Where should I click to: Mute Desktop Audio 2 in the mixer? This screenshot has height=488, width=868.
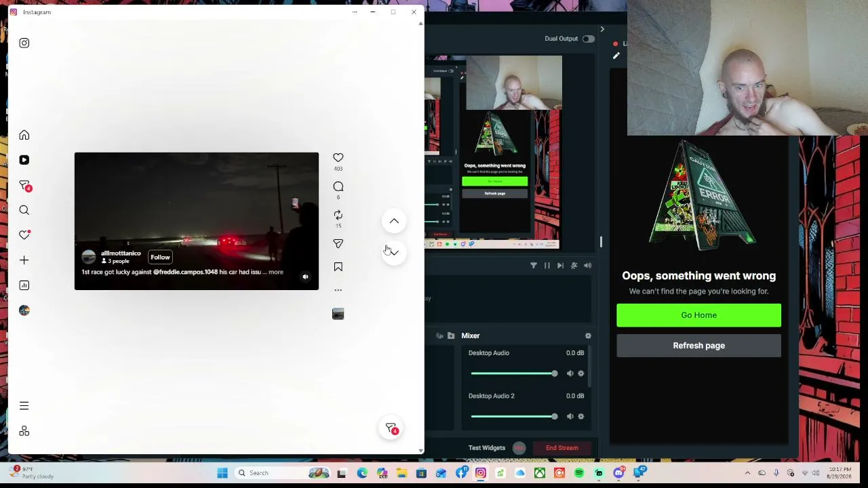point(570,417)
